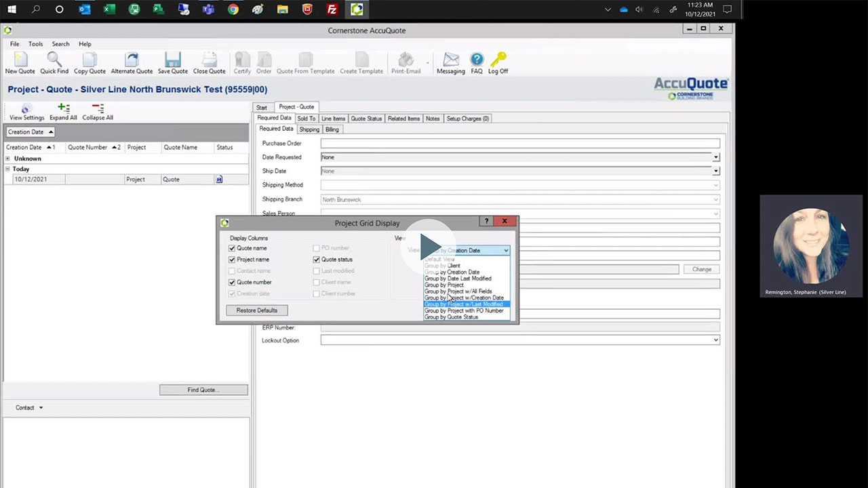Image resolution: width=868 pixels, height=488 pixels.
Task: Toggle the Creation date checkbox
Action: point(232,294)
